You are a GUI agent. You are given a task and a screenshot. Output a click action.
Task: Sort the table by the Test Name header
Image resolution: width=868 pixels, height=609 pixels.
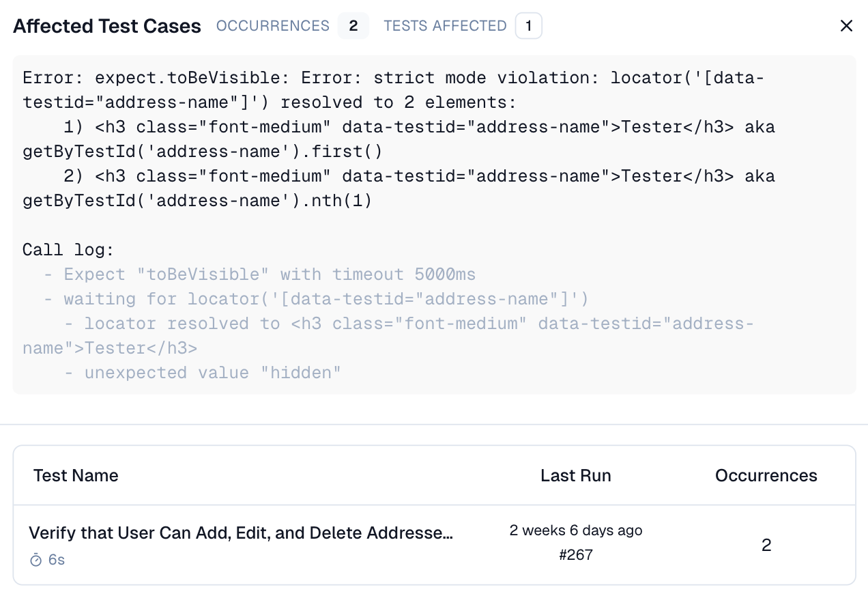pos(76,475)
